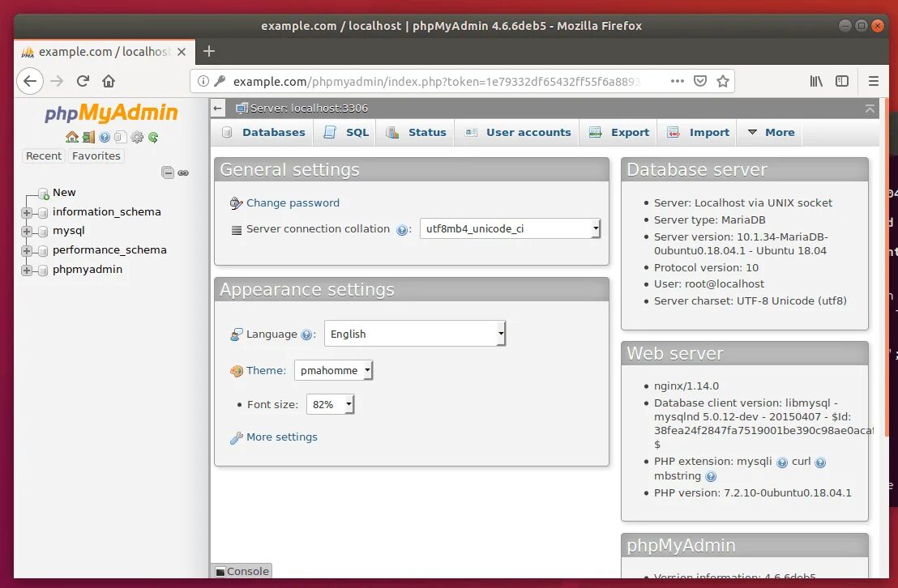The image size is (898, 588).
Task: Click the More settings link
Action: point(282,437)
